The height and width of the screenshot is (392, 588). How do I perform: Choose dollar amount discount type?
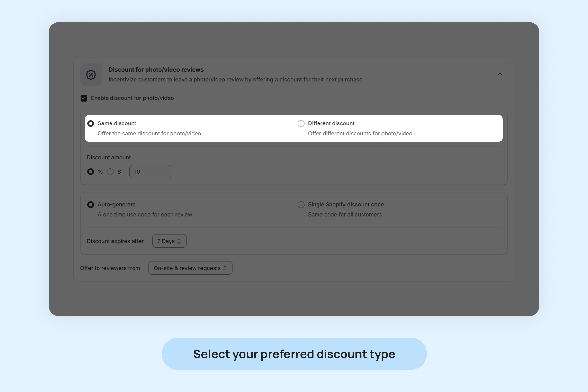pyautogui.click(x=110, y=172)
